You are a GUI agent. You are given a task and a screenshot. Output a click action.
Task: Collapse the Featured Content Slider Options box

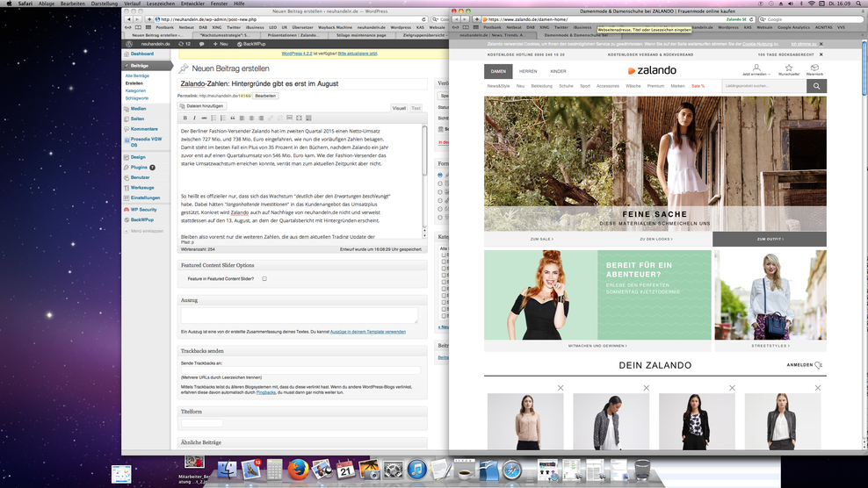click(302, 265)
